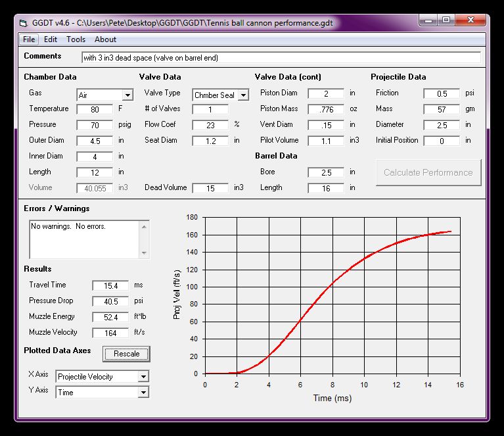Open the File menu
The width and height of the screenshot is (504, 436).
28,39
